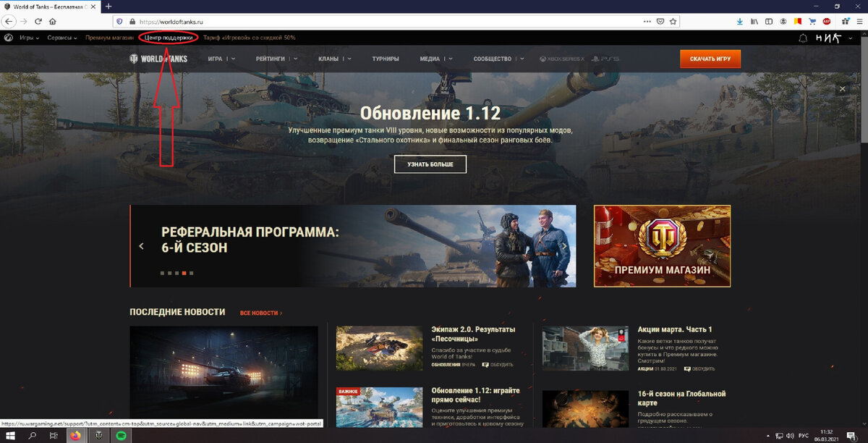Go to previous slide in referral carousel
This screenshot has height=443, width=868.
tap(142, 246)
